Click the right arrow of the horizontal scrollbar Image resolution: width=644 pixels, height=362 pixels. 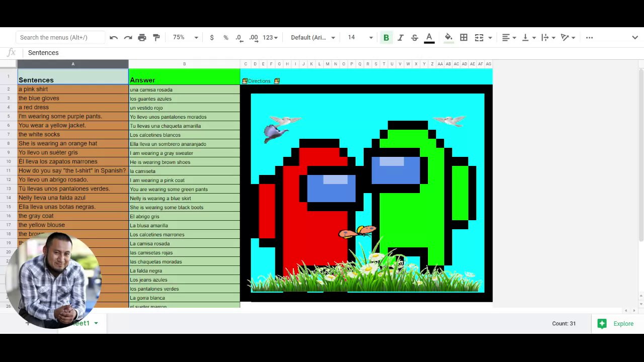click(635, 311)
